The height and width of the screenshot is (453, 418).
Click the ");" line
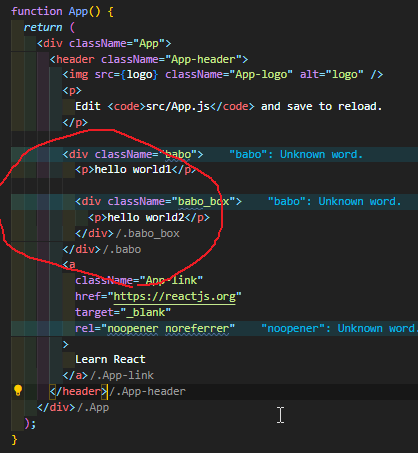pyautogui.click(x=30, y=423)
